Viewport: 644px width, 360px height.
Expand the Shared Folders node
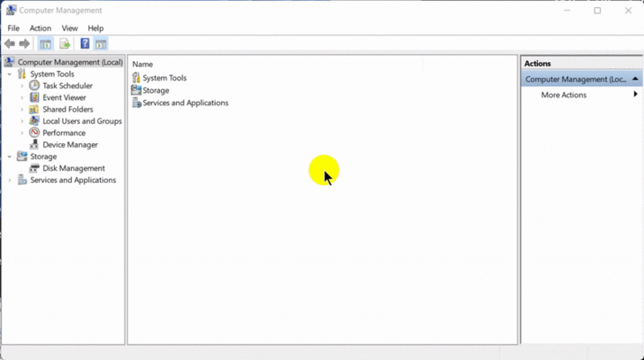[x=22, y=110]
